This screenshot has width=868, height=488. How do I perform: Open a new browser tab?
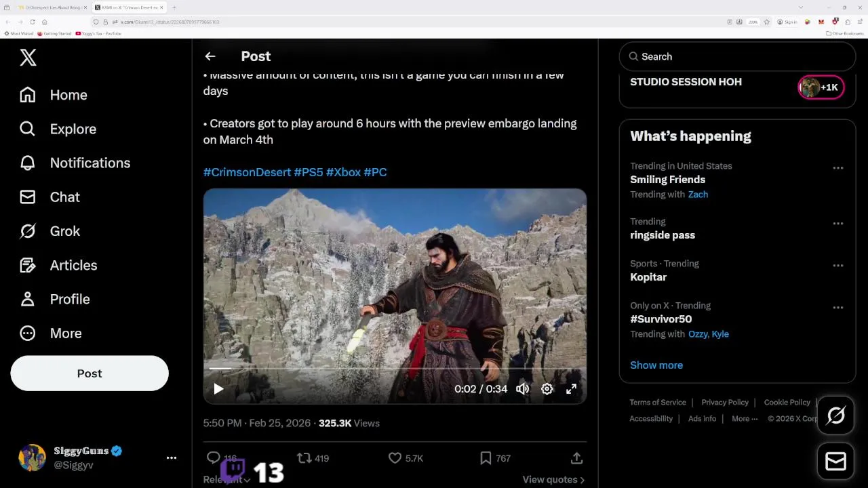(174, 7)
